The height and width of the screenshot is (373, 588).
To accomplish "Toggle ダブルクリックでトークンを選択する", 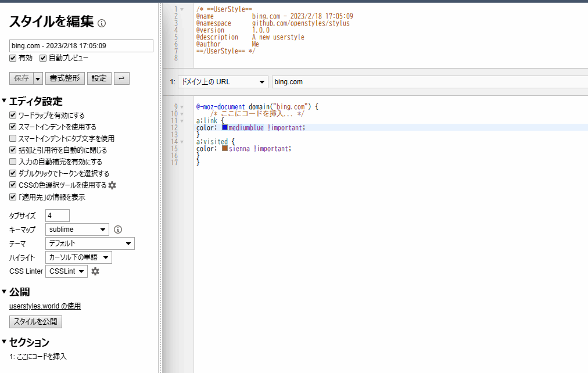I will click(x=13, y=173).
